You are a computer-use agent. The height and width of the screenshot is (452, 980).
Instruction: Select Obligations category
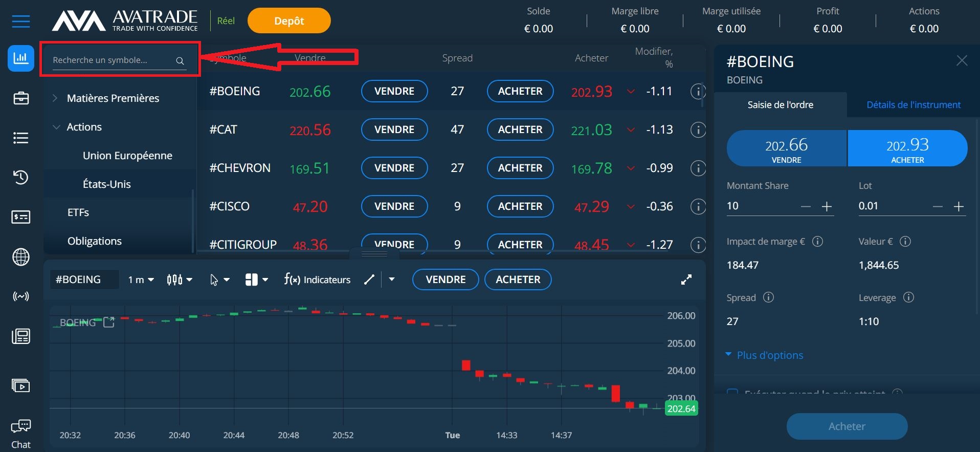click(95, 241)
